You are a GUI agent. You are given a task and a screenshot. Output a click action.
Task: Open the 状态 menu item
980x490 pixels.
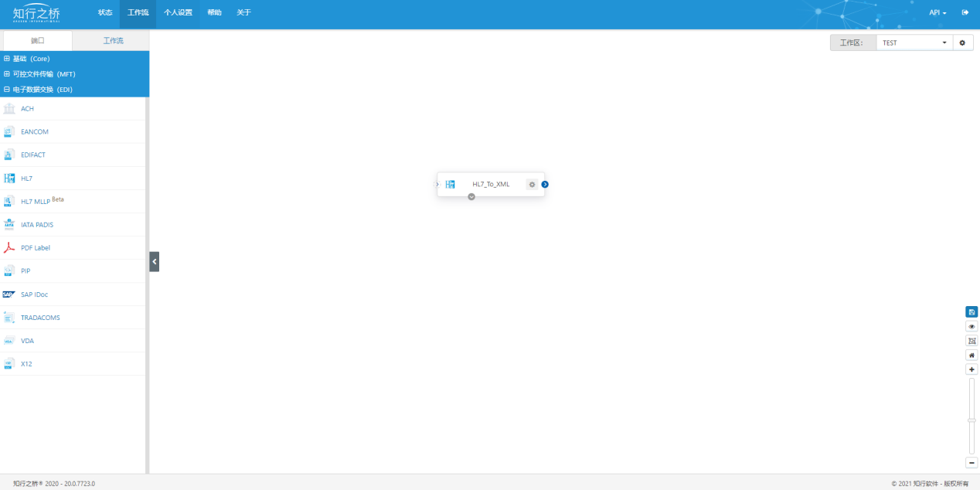(x=105, y=12)
